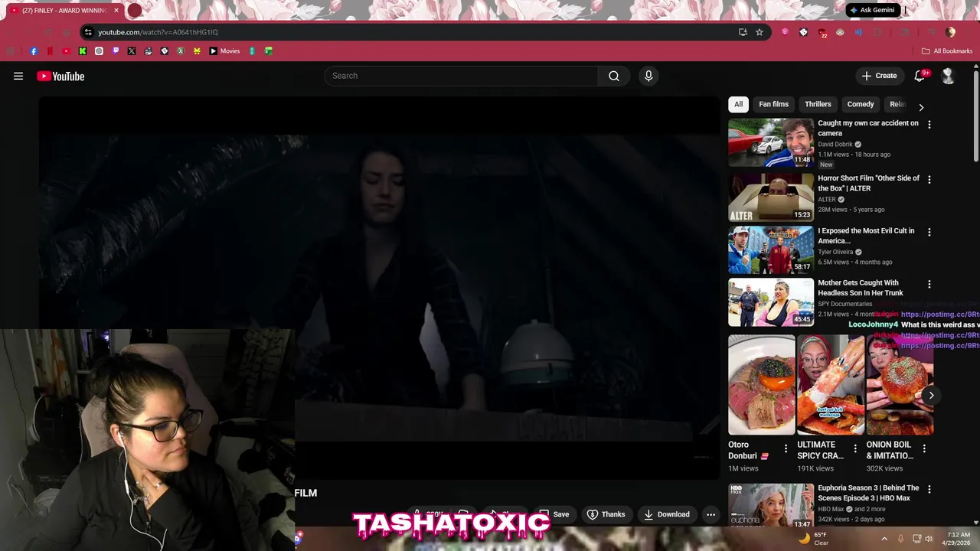Open more options for Evil Cult video

pos(929,232)
